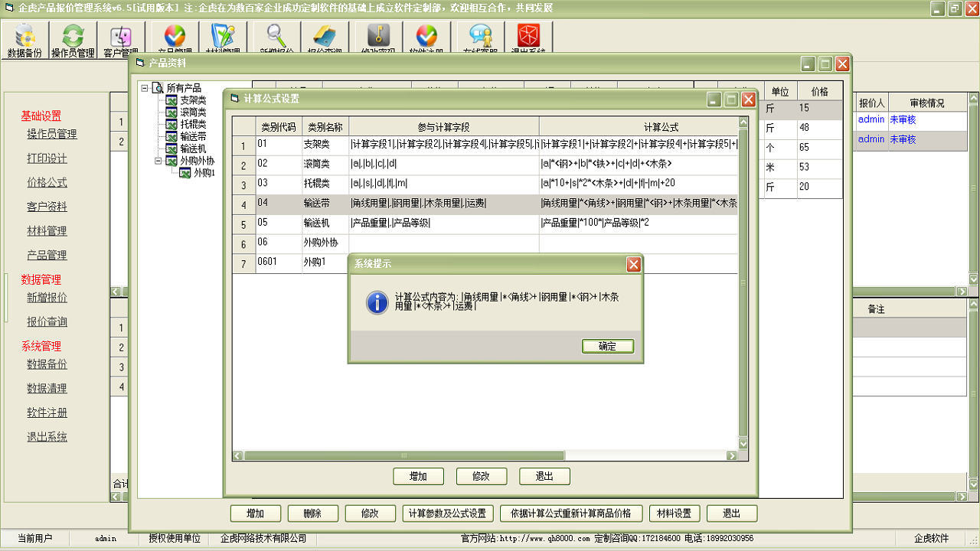Open 客户管理 from the toolbar
980x551 pixels.
point(120,37)
